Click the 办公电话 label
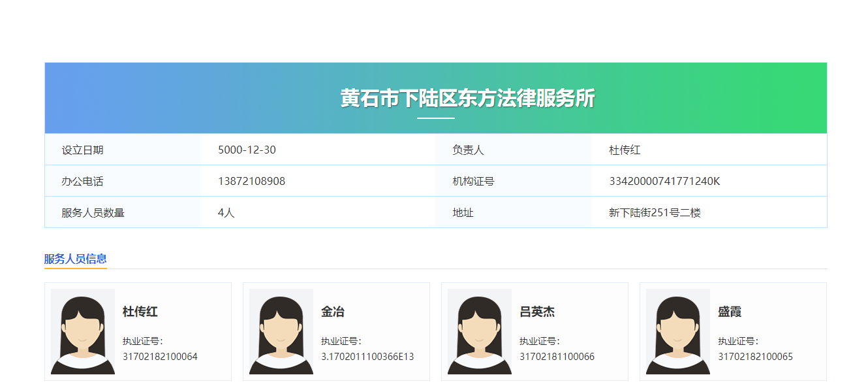868x392 pixels. pos(82,181)
